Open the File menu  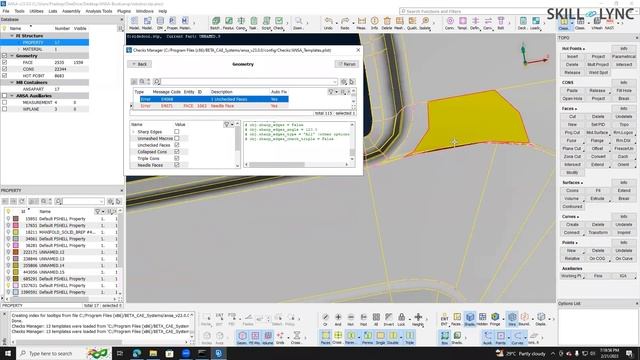click(6, 11)
